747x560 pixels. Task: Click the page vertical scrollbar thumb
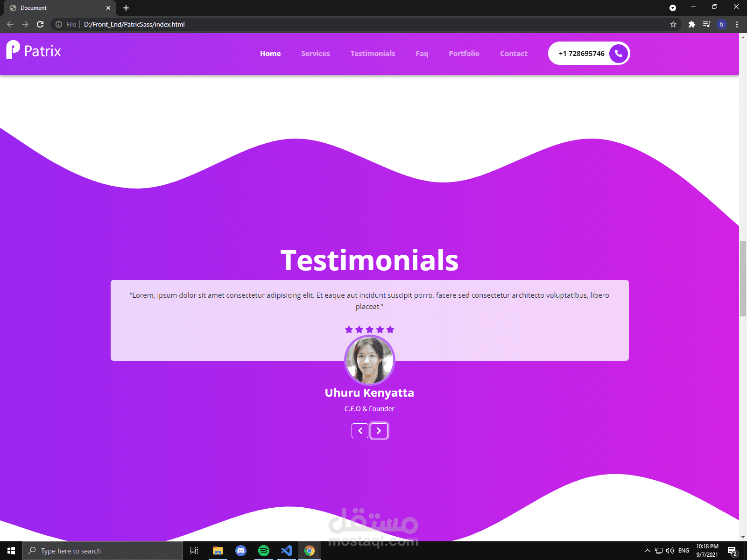click(743, 279)
